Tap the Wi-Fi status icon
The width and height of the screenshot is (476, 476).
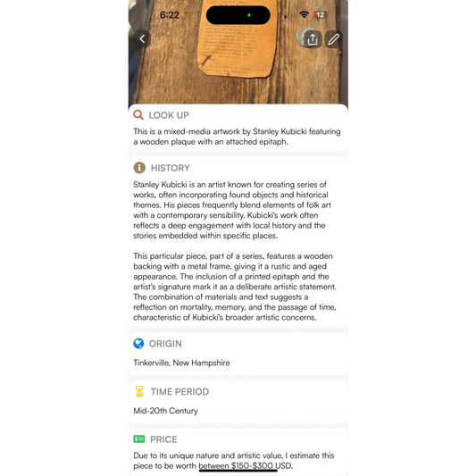pos(304,14)
